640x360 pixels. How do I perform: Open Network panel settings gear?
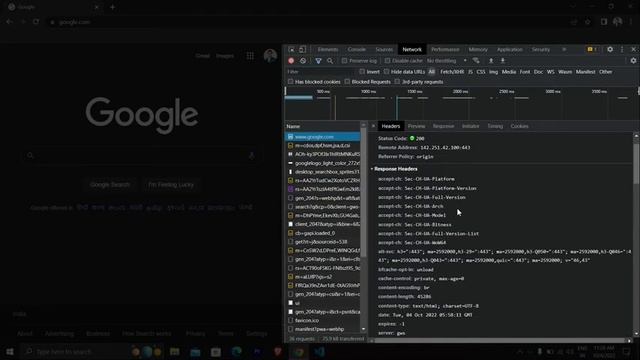coord(633,61)
